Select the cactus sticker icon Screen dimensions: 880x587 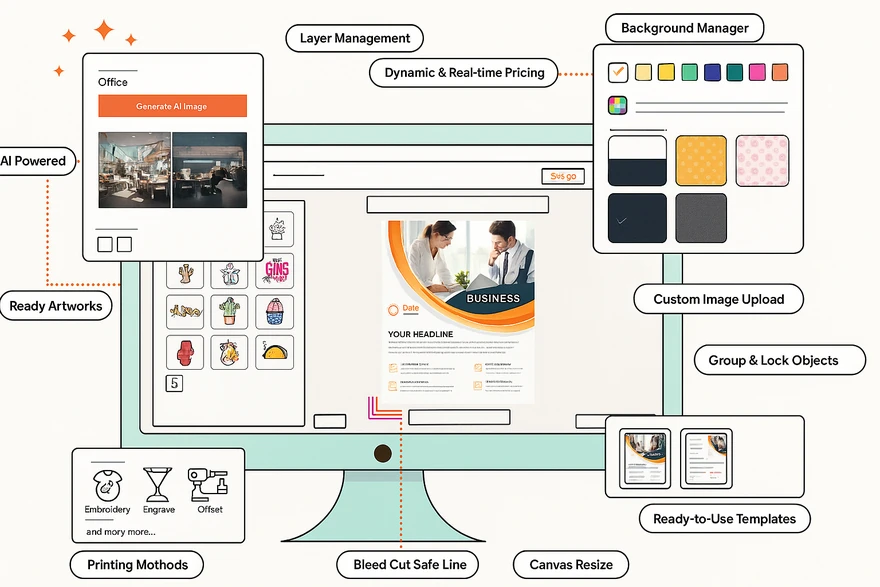[x=229, y=311]
